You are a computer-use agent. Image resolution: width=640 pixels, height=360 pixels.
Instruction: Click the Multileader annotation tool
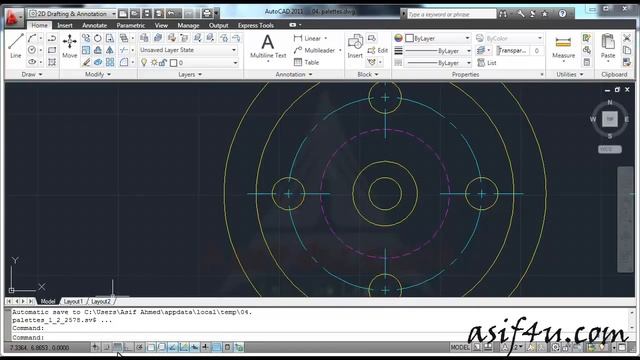pos(314,50)
